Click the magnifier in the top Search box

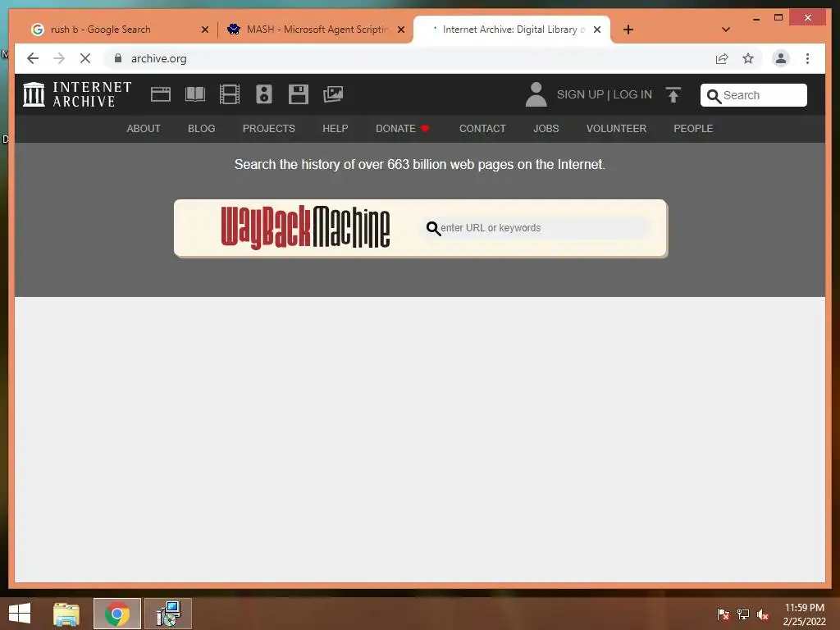point(714,96)
